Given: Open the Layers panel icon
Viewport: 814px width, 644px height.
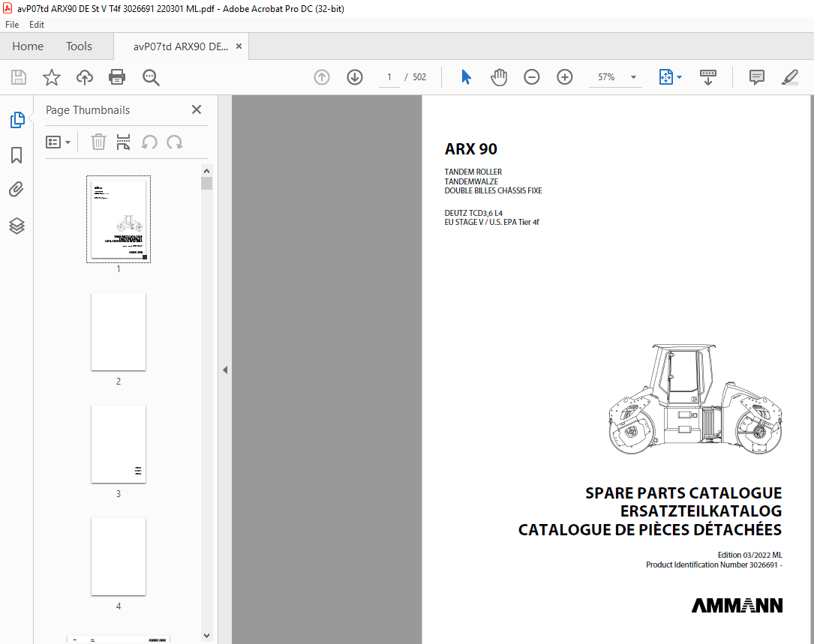Looking at the screenshot, I should pos(17,226).
